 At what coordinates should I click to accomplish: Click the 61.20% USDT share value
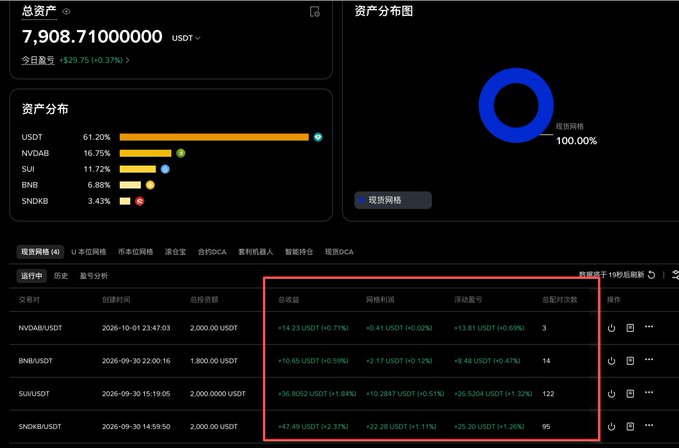[97, 137]
